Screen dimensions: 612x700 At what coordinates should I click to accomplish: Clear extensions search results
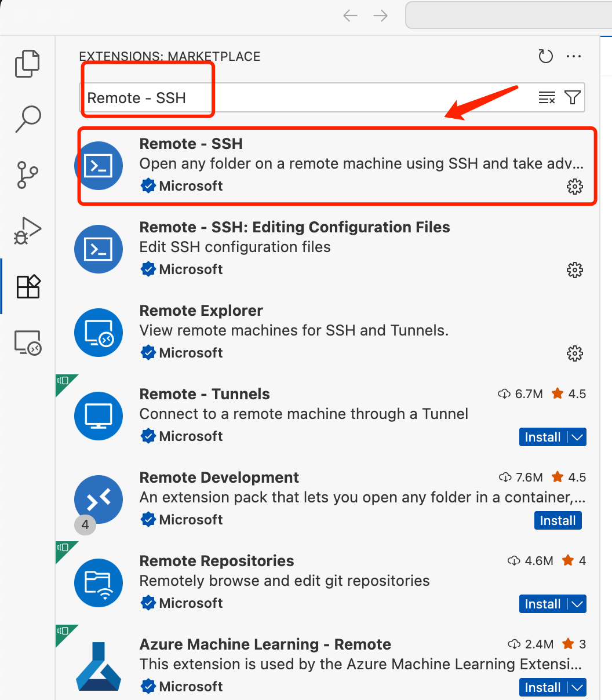pyautogui.click(x=547, y=97)
